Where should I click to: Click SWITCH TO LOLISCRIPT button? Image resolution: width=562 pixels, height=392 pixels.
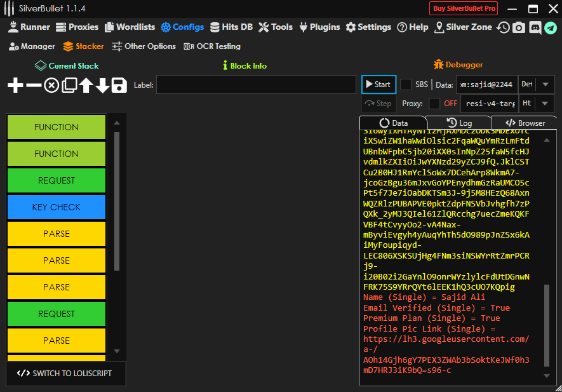pyautogui.click(x=65, y=373)
